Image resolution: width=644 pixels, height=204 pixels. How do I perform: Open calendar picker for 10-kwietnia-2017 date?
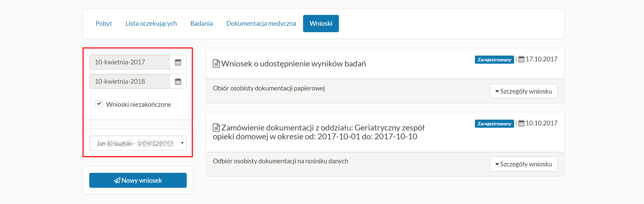tap(178, 62)
